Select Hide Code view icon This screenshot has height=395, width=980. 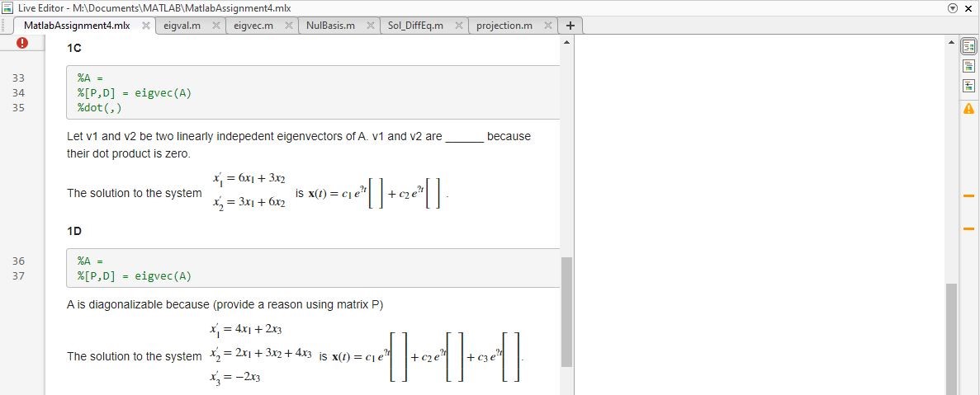pos(968,86)
